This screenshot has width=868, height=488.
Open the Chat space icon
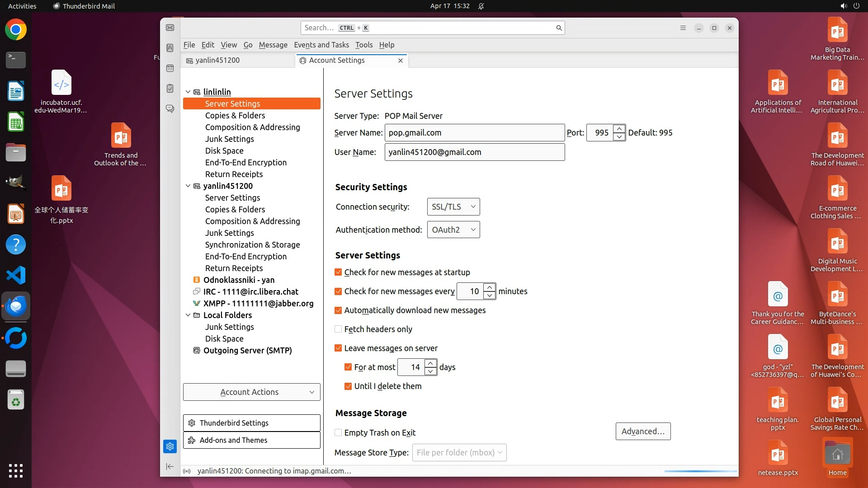(x=170, y=109)
